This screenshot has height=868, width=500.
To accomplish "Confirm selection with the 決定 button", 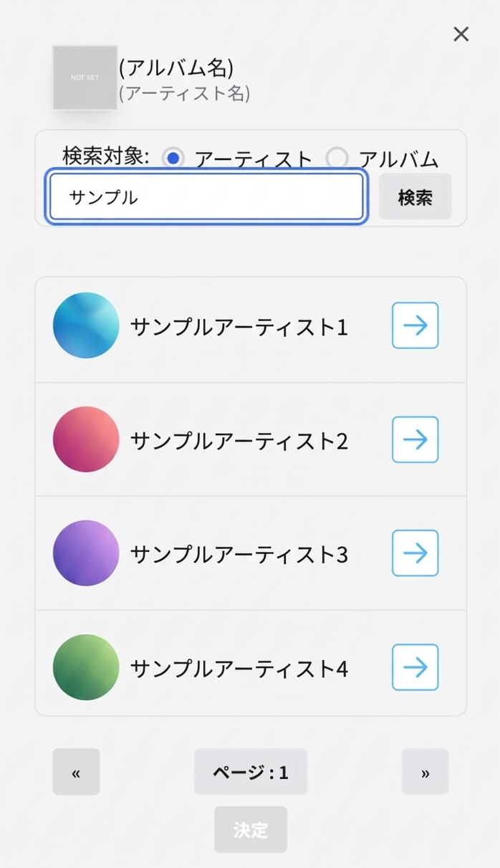I will point(250,829).
